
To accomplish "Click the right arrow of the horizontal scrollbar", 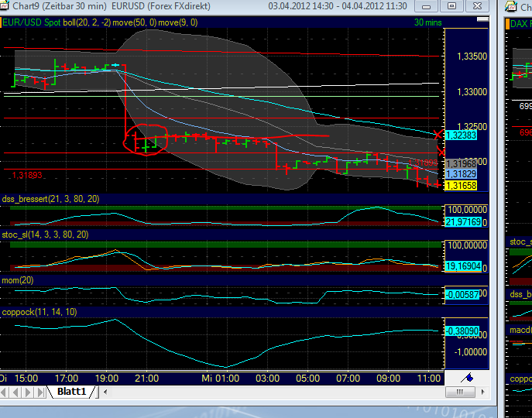I will coord(482,392).
